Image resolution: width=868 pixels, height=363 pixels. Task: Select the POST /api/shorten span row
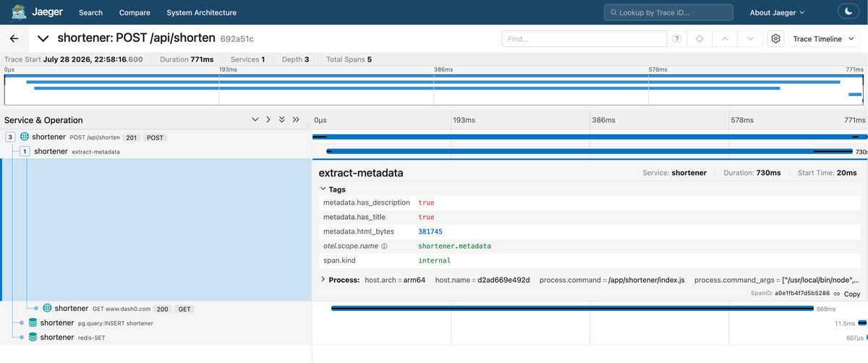[x=156, y=137]
